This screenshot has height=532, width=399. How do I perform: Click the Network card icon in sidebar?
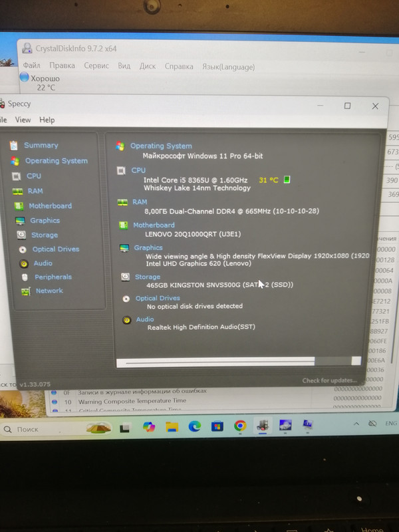click(x=26, y=291)
